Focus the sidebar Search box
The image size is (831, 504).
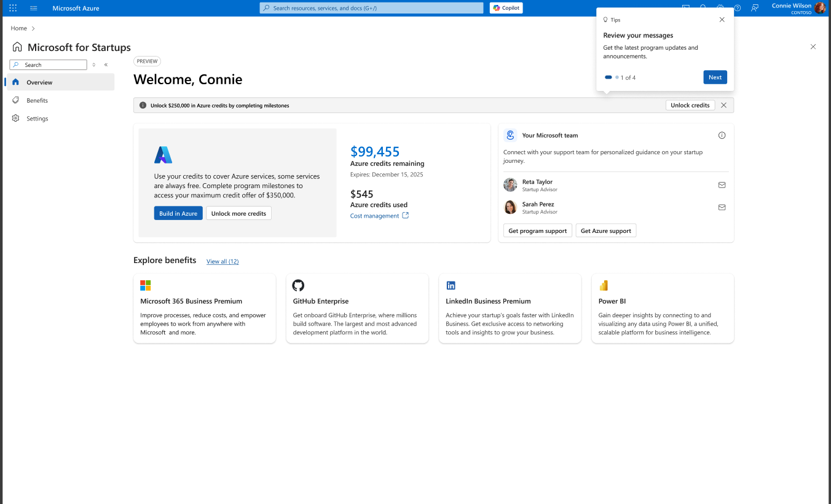tap(48, 65)
